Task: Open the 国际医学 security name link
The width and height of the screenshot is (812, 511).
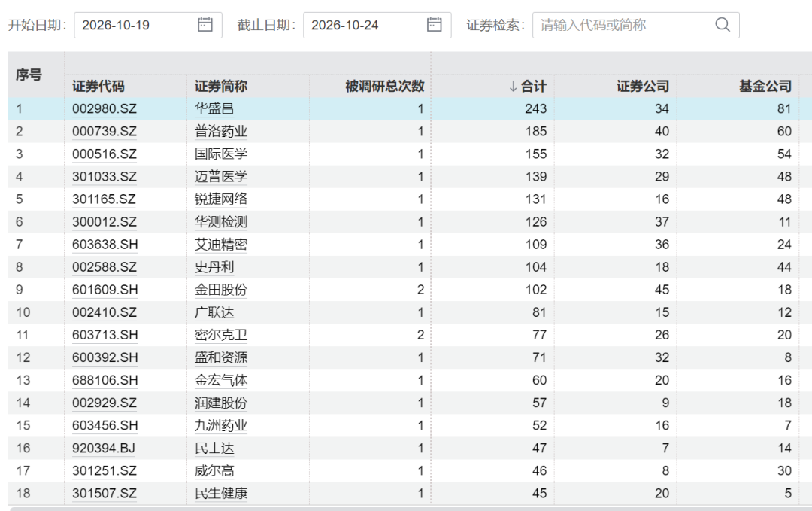Action: pyautogui.click(x=221, y=154)
